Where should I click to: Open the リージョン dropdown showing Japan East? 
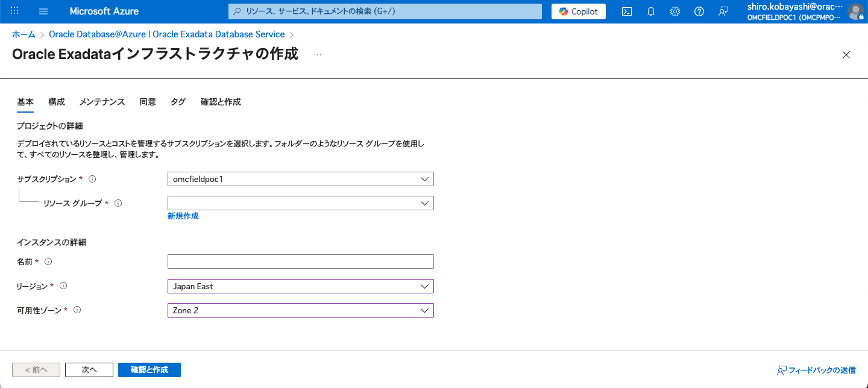[300, 286]
